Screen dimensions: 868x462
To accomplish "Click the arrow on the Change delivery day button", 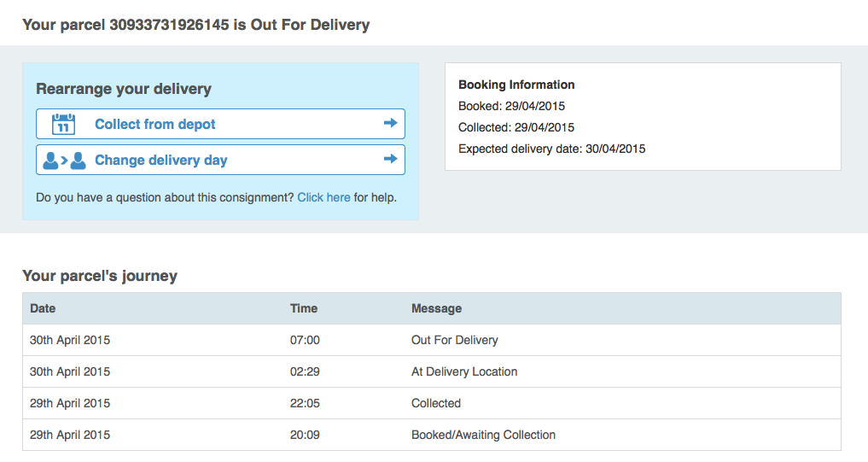I will 390,160.
